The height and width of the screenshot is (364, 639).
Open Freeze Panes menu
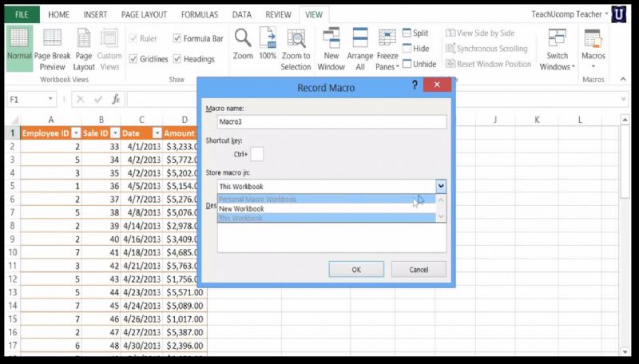(x=387, y=49)
